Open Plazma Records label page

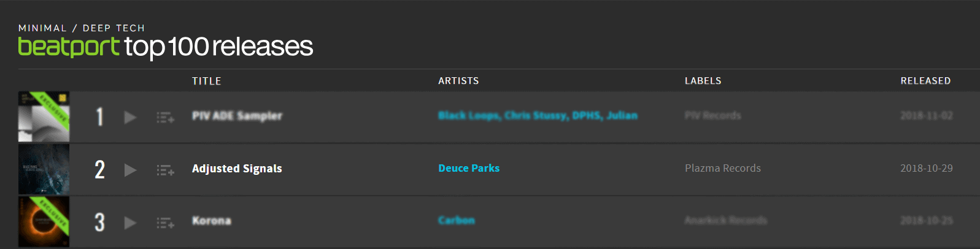pos(723,168)
